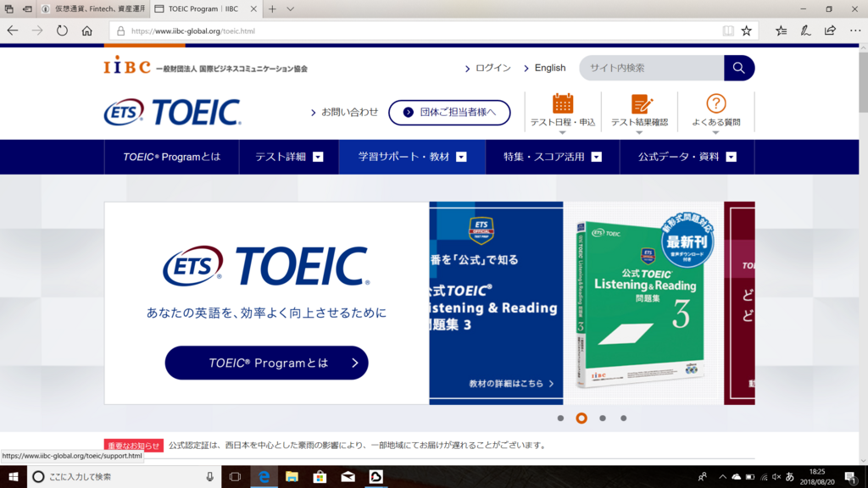This screenshot has width=868, height=488.
Task: Open Task View on the taskbar
Action: (236, 476)
